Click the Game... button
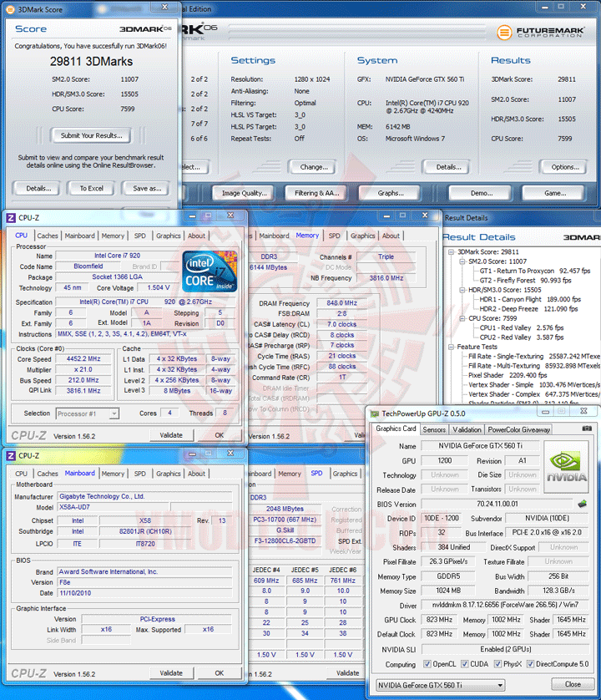 [x=555, y=193]
